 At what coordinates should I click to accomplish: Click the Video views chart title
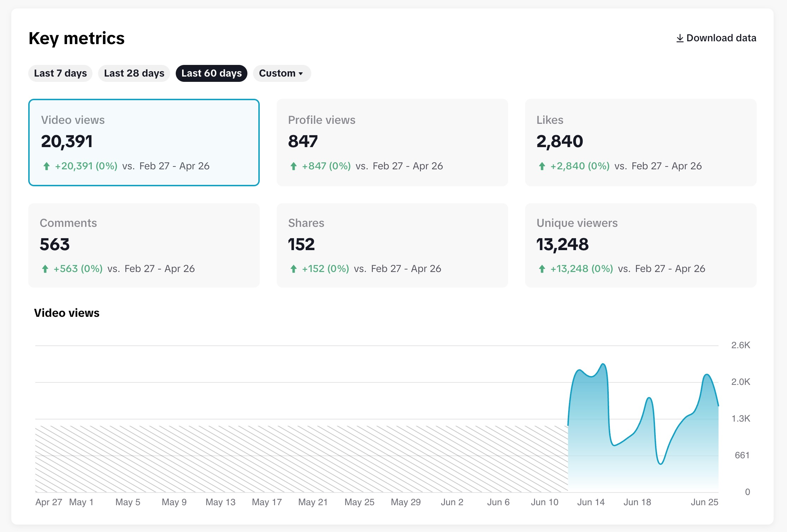(x=67, y=313)
